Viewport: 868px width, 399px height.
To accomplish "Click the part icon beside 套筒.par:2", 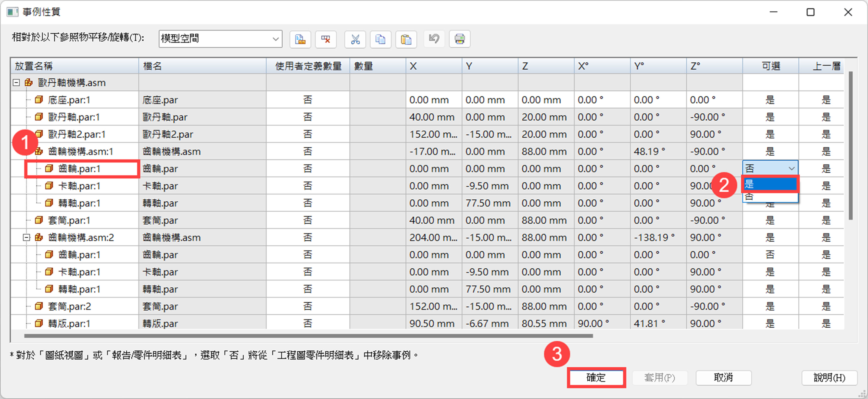I will [39, 306].
